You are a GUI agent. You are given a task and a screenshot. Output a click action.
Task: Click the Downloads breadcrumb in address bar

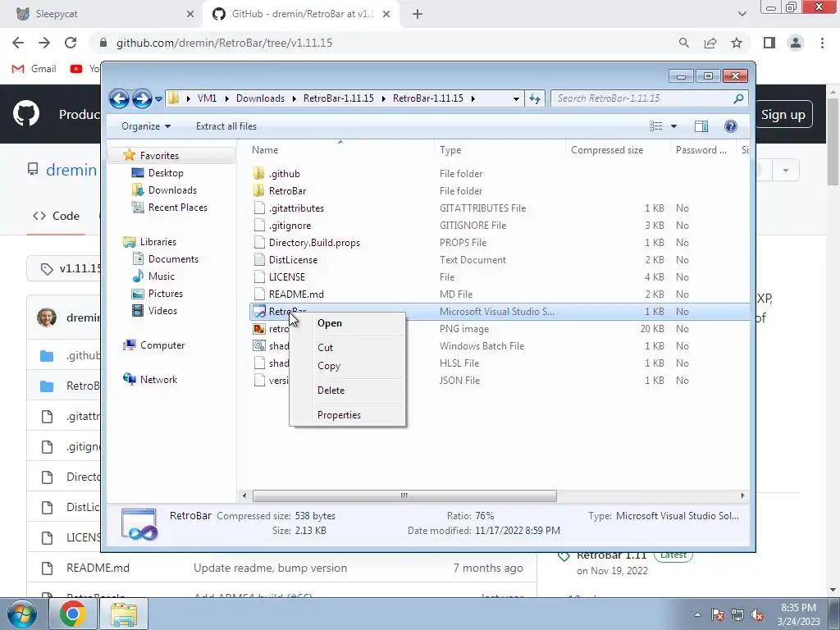coord(260,98)
